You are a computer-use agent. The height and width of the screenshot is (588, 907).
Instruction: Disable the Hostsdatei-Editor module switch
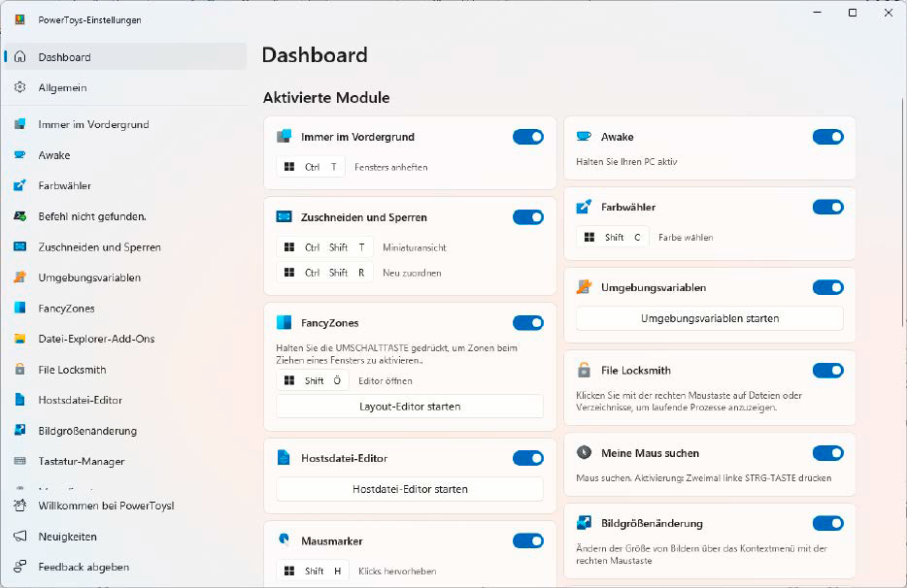coord(528,458)
